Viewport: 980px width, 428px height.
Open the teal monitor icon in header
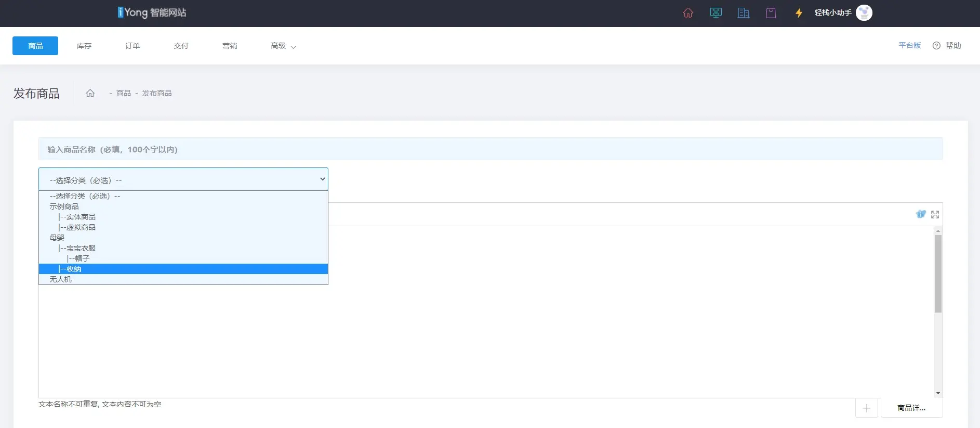coord(716,13)
